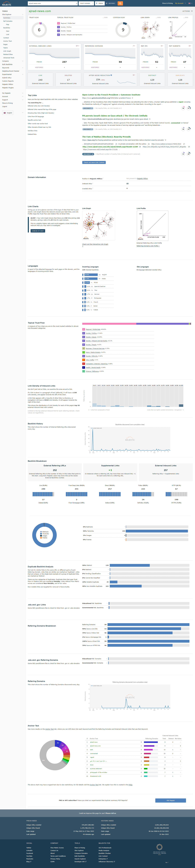Click the English language flag selector in the sidebar
The image size is (195, 868).
8,113
